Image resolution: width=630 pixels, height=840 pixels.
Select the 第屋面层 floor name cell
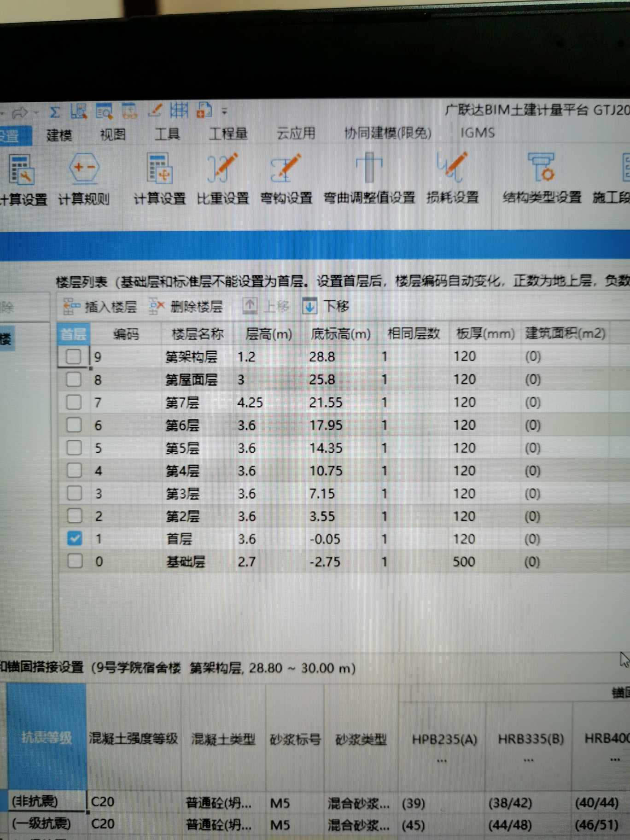coord(197,380)
